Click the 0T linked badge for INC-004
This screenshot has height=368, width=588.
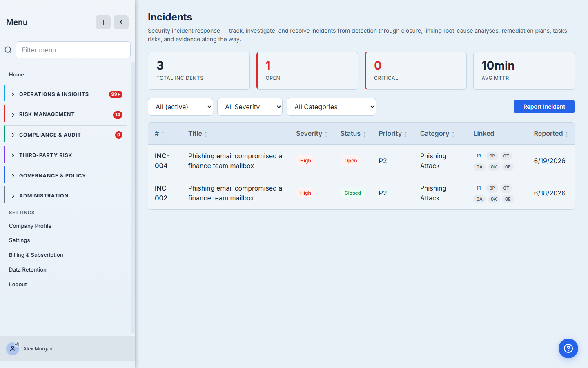click(x=506, y=156)
